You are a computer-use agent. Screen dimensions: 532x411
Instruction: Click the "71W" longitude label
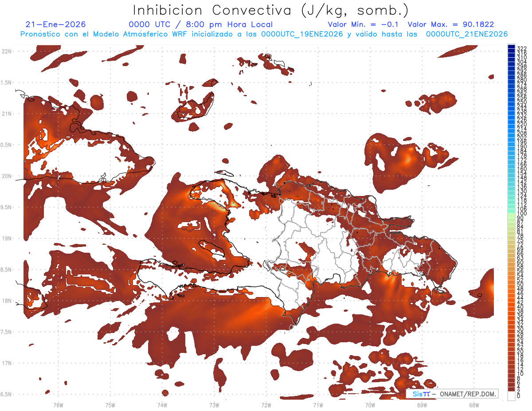[x=318, y=405]
